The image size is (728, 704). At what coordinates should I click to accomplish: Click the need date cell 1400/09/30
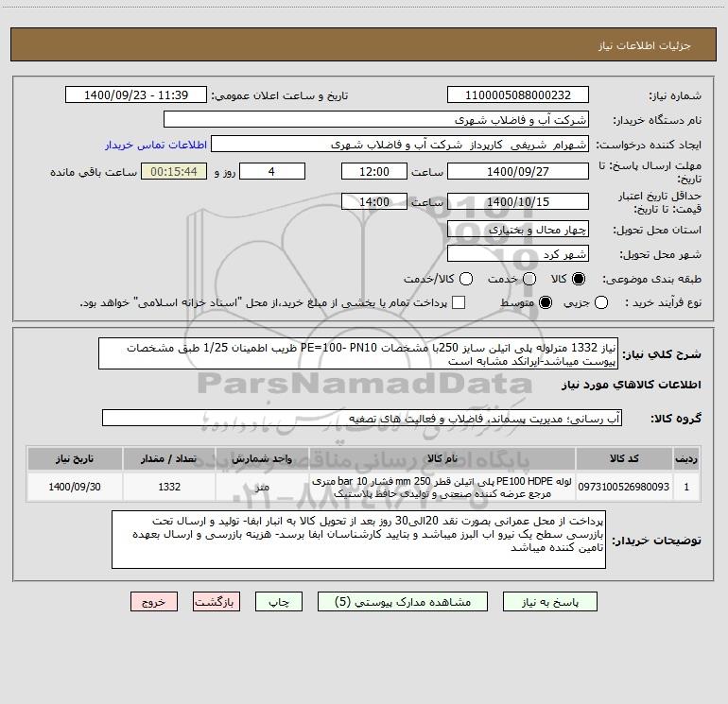75,487
